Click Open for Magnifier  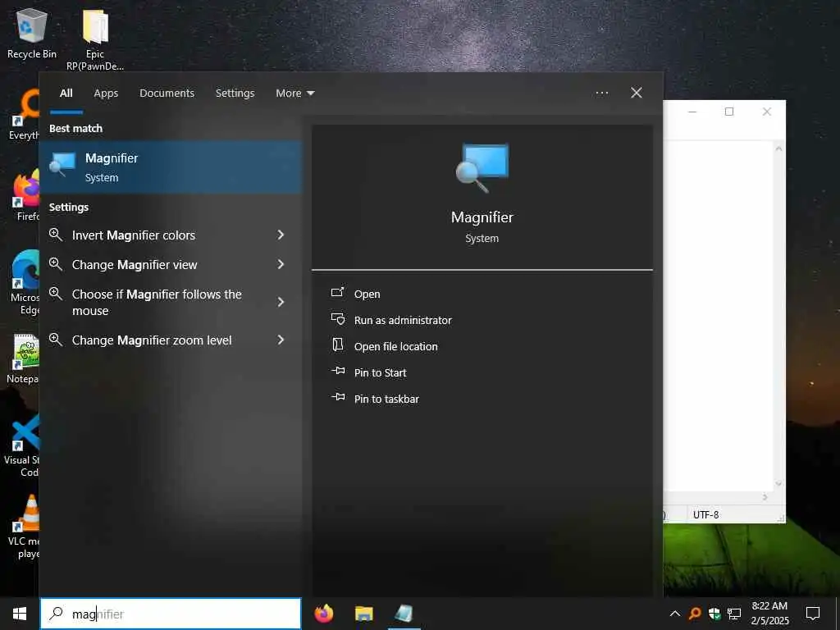pyautogui.click(x=367, y=294)
